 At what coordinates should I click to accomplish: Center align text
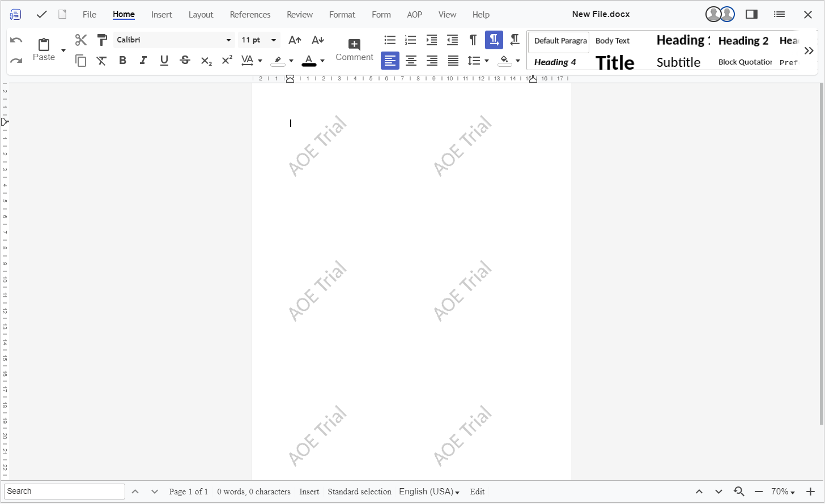point(411,61)
